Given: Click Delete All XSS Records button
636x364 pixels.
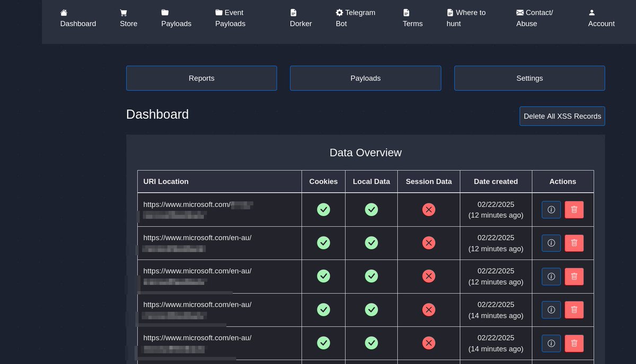Looking at the screenshot, I should pyautogui.click(x=562, y=116).
